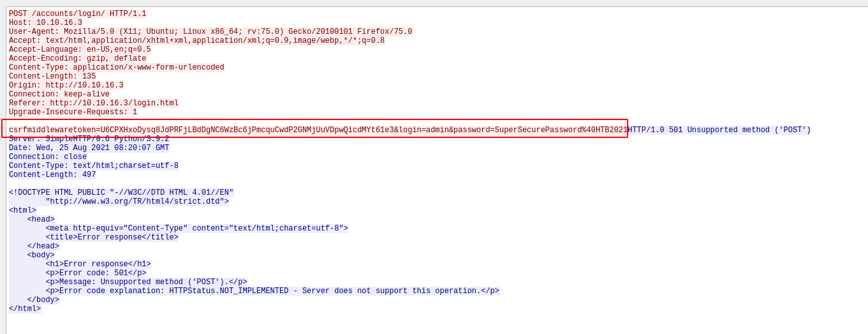Click the Origin http://10.10.16.3 URL
868x334 pixels.
[x=84, y=86]
